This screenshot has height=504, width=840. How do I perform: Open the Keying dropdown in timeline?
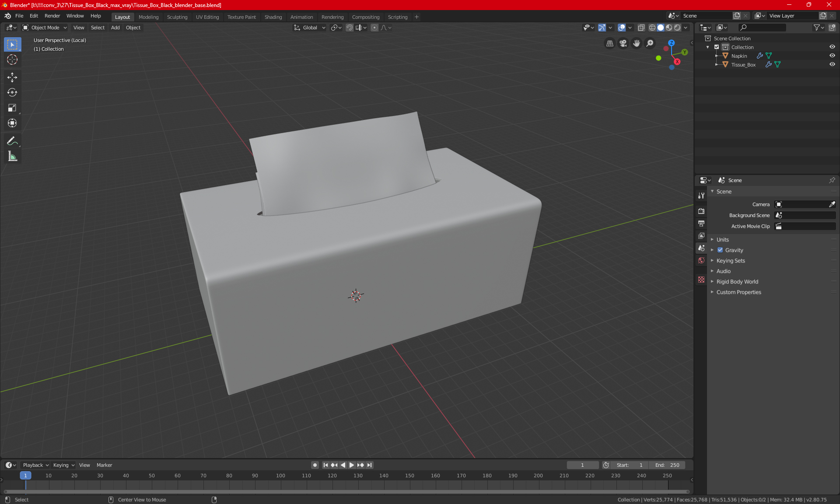click(x=63, y=465)
